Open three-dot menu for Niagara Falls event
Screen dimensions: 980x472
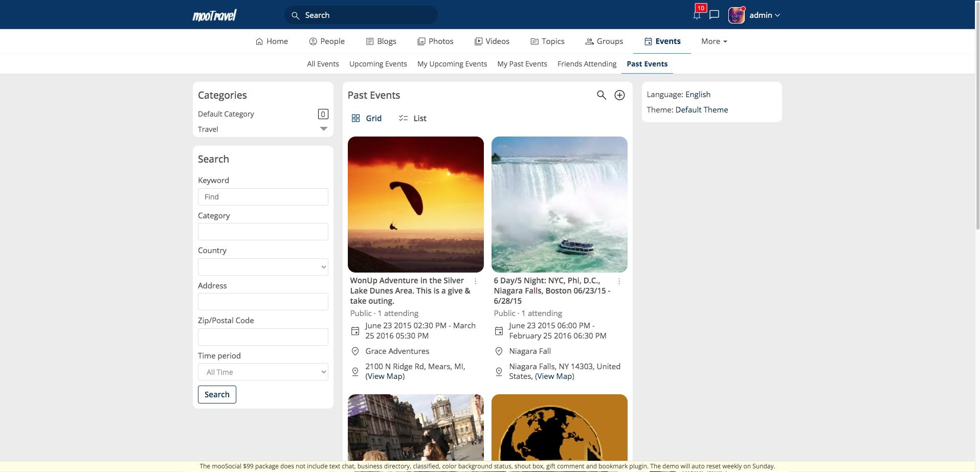point(619,281)
